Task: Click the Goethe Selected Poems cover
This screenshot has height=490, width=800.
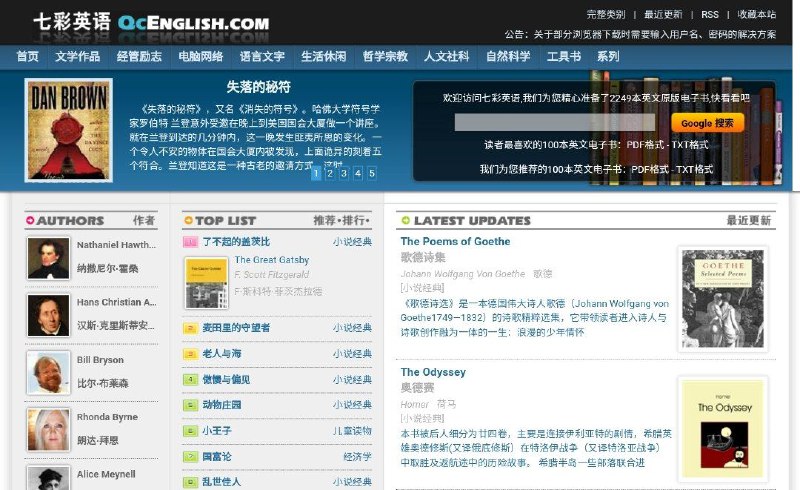Action: click(723, 299)
